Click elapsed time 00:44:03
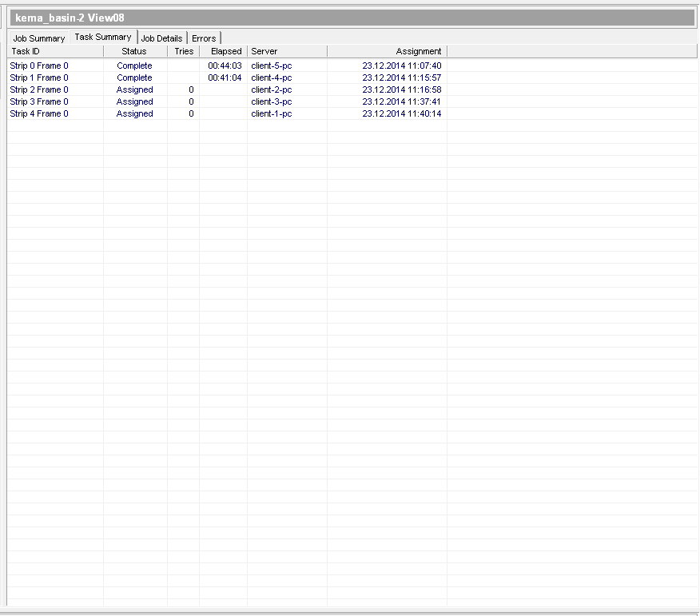 point(225,66)
